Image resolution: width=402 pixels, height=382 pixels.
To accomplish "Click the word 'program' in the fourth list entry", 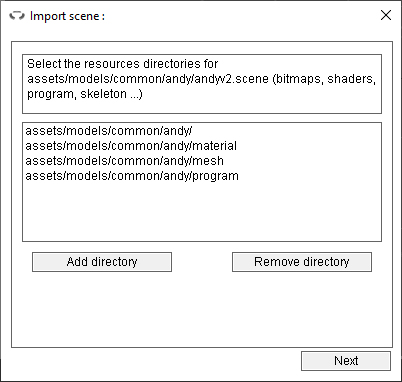I will [216, 176].
